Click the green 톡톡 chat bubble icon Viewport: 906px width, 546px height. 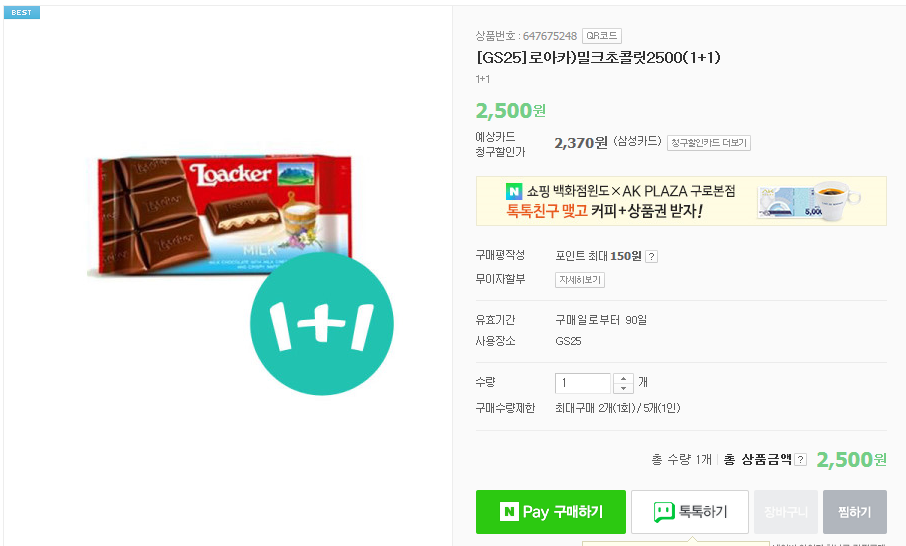(x=663, y=512)
